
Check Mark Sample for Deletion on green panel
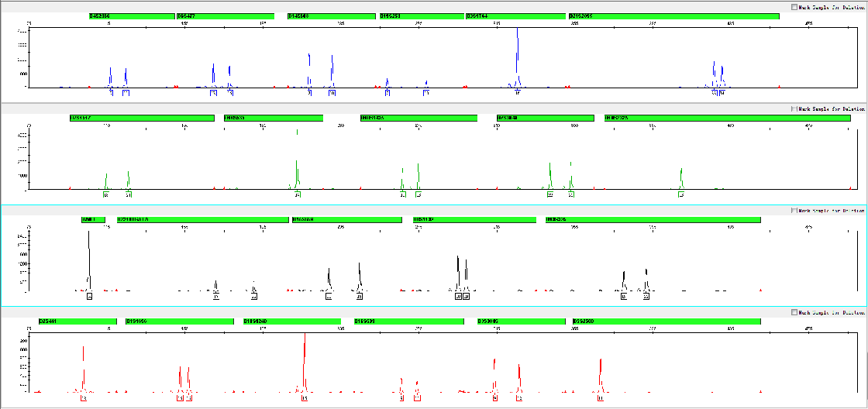[795, 109]
